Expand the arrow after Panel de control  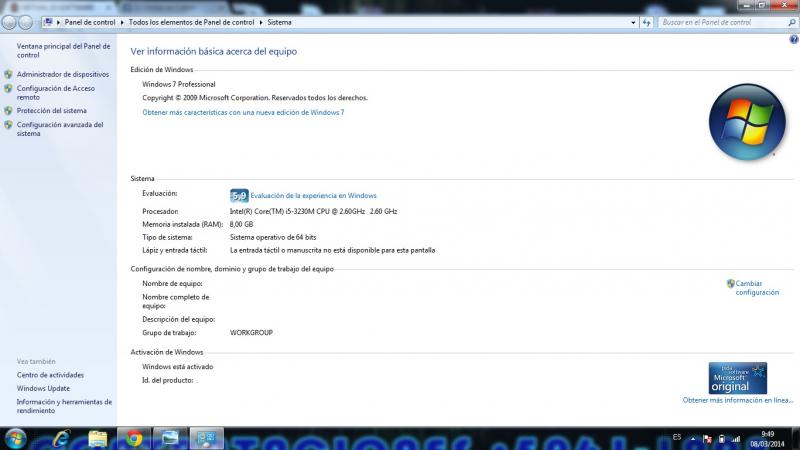pos(122,22)
